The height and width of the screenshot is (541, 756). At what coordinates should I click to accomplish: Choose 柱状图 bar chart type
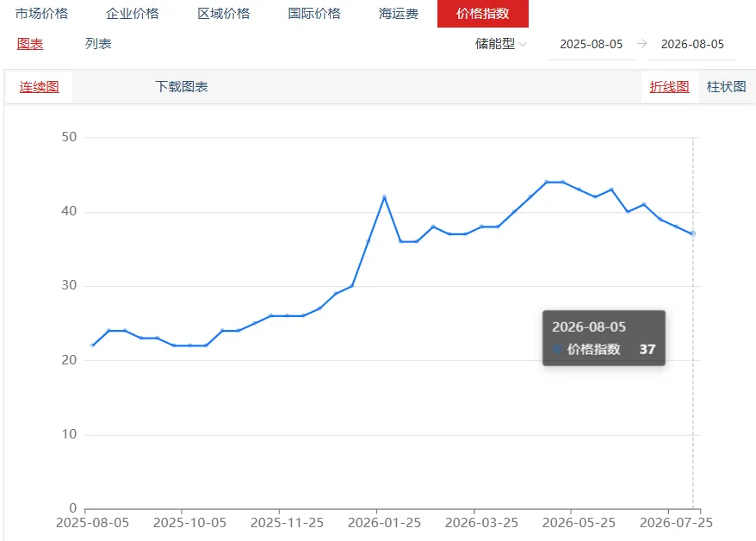[x=726, y=87]
